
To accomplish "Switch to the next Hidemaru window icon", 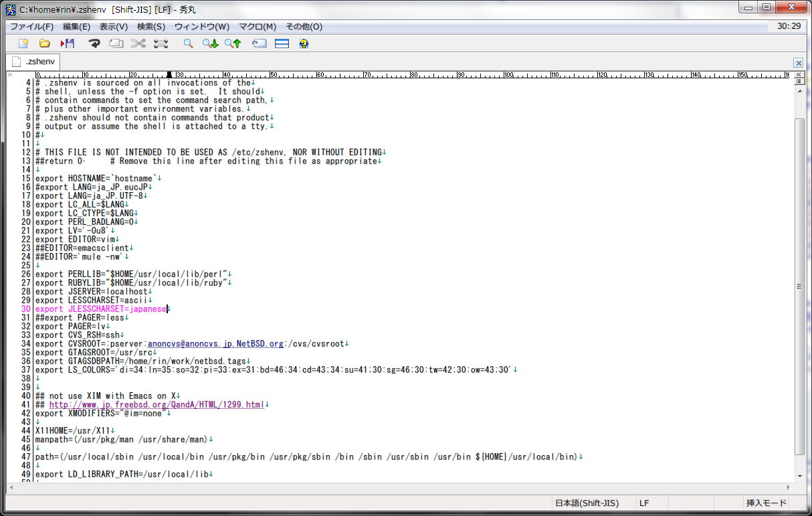I will (x=260, y=44).
